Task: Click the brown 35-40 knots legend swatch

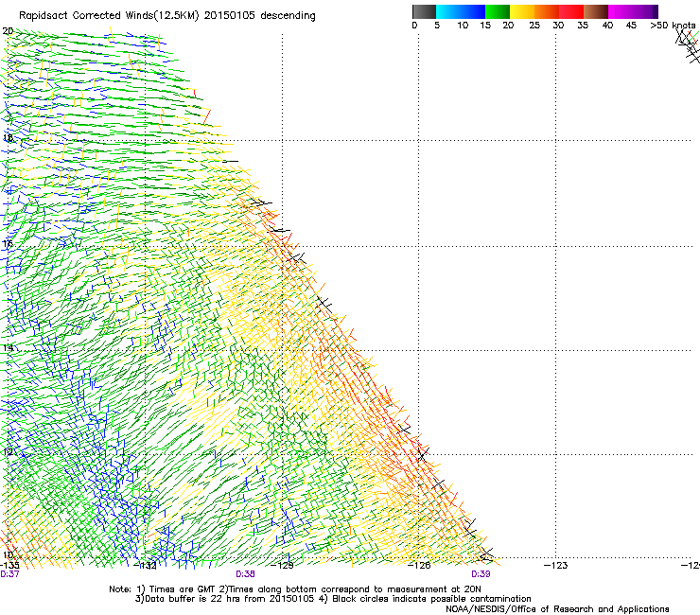Action: click(x=596, y=11)
